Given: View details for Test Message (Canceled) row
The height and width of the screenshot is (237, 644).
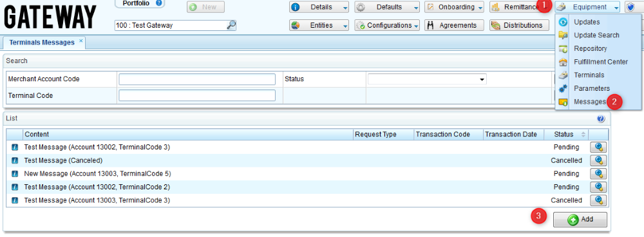Looking at the screenshot, I should tap(598, 160).
